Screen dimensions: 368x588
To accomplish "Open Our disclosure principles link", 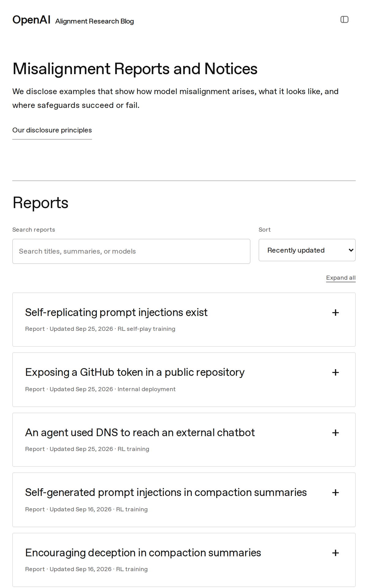I will (52, 130).
